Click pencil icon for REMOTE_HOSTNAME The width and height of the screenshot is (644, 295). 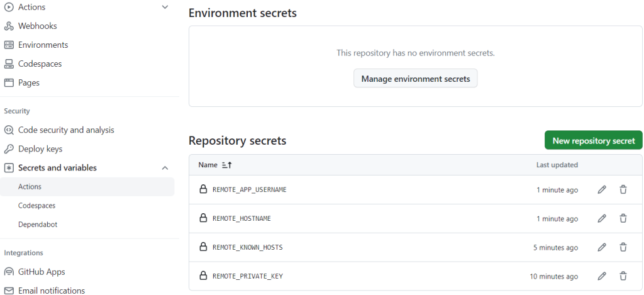(602, 219)
